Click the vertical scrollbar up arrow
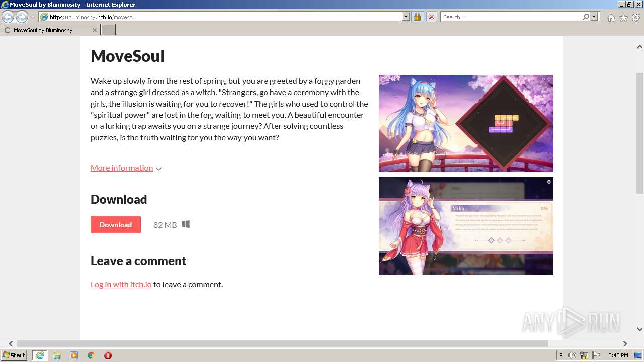The height and width of the screenshot is (362, 644). pyautogui.click(x=639, y=47)
